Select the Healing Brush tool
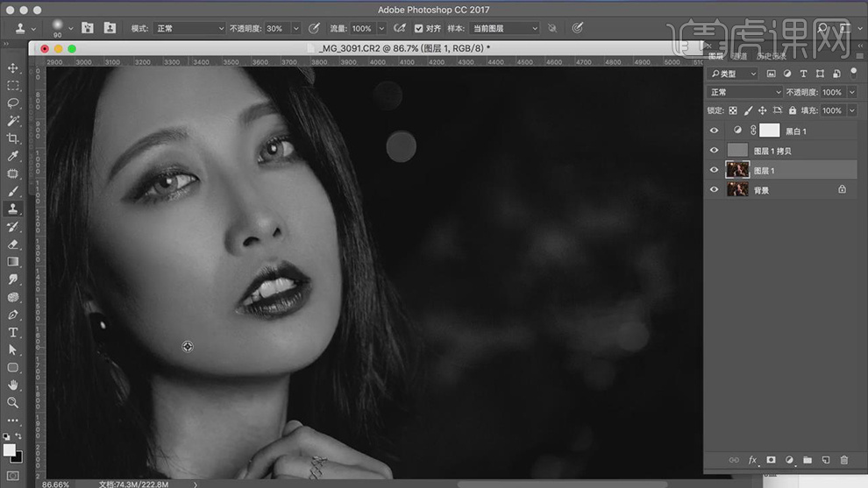This screenshot has height=488, width=868. tap(13, 173)
